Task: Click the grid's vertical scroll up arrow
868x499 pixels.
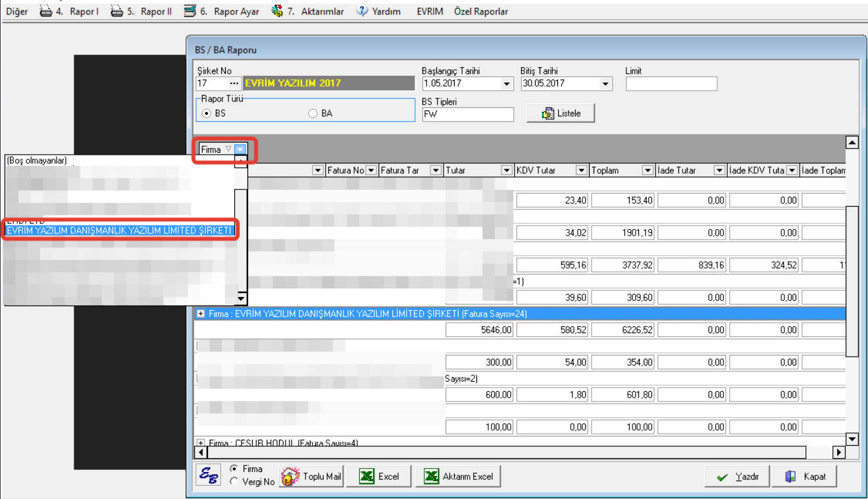Action: [852, 142]
